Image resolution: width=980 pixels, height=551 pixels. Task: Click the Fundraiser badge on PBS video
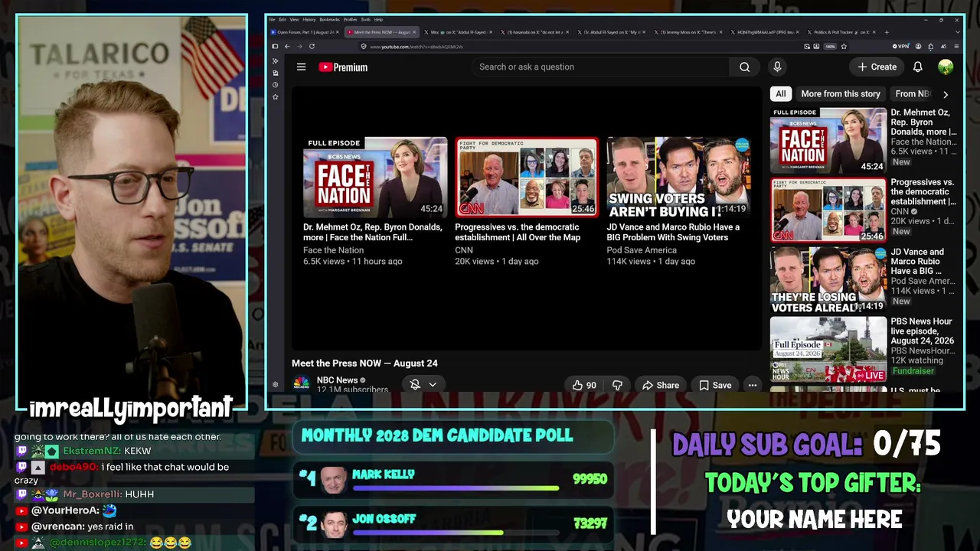(913, 371)
